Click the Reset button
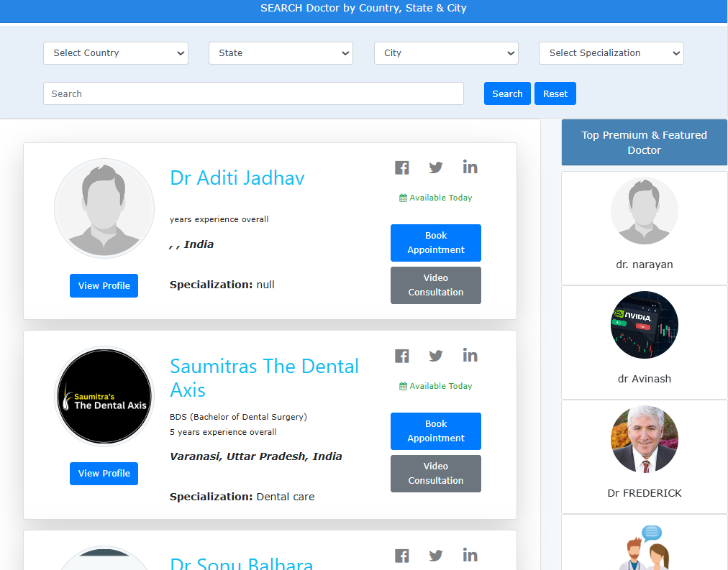 pyautogui.click(x=555, y=93)
